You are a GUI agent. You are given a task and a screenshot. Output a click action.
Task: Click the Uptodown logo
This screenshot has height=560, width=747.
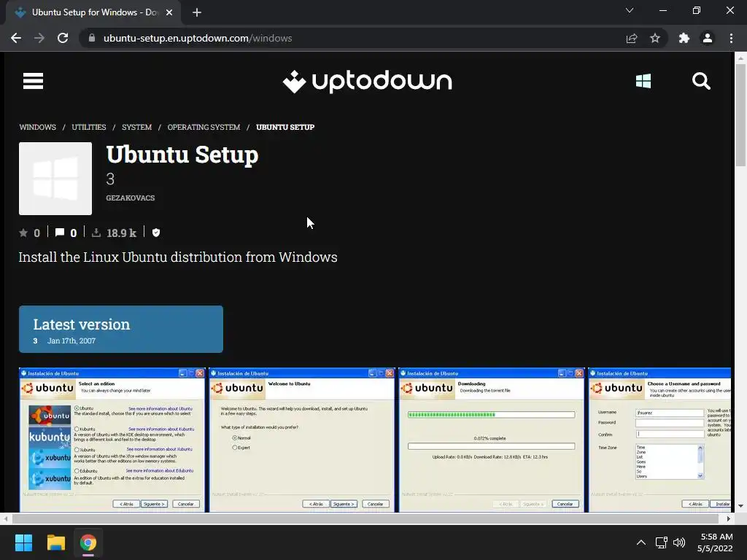(367, 82)
